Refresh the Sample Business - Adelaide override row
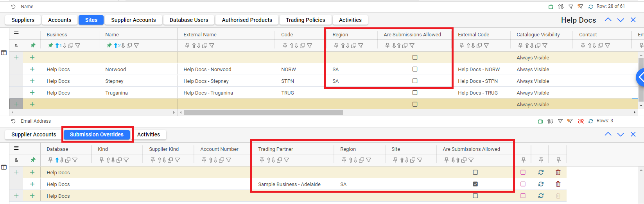The height and width of the screenshot is (204, 644). 541,184
